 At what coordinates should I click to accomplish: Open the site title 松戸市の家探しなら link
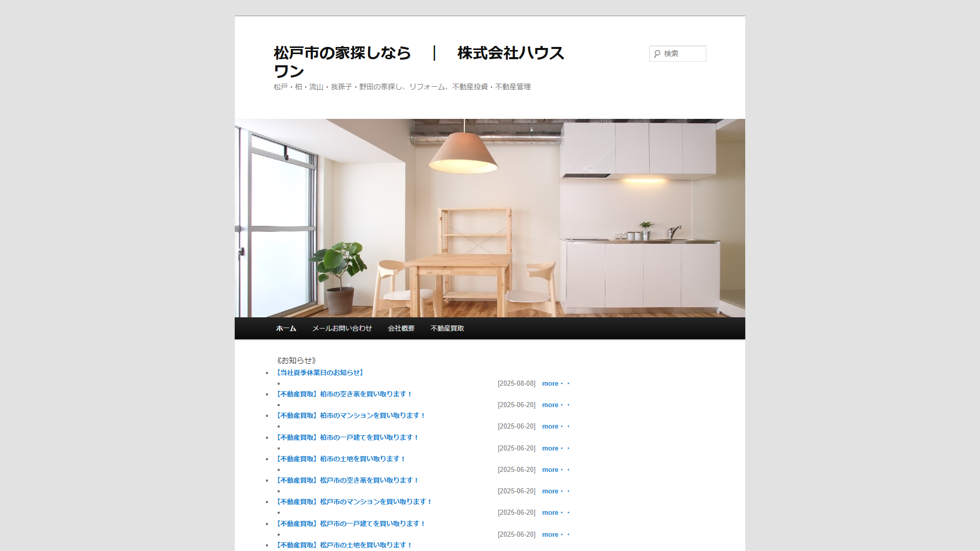419,62
